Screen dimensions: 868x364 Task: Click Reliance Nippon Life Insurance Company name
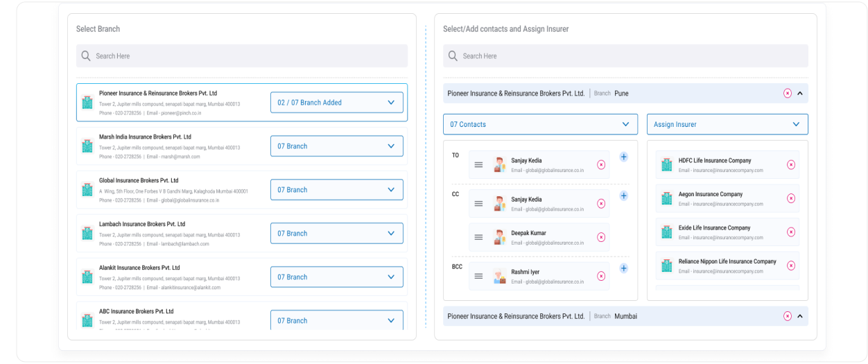point(727,261)
